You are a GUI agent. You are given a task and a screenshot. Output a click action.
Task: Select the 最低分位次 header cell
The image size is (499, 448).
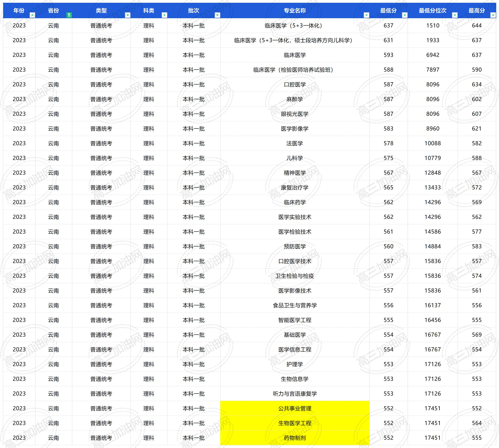(433, 11)
